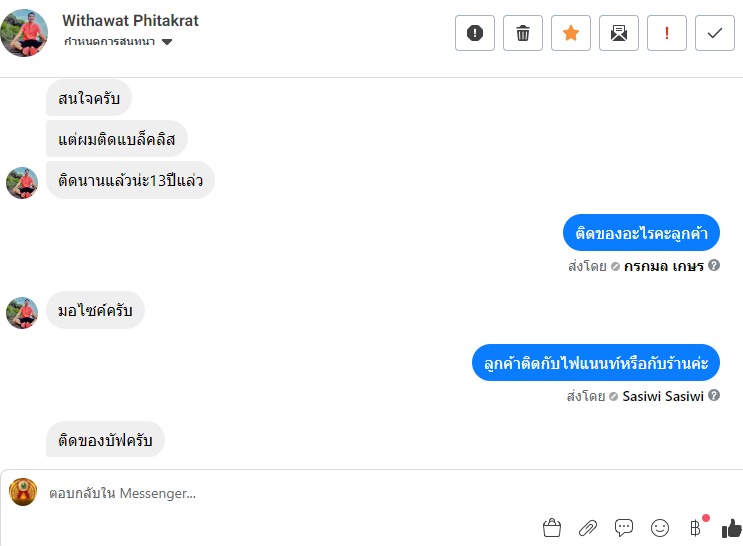Mark conversation as spam

[x=475, y=33]
